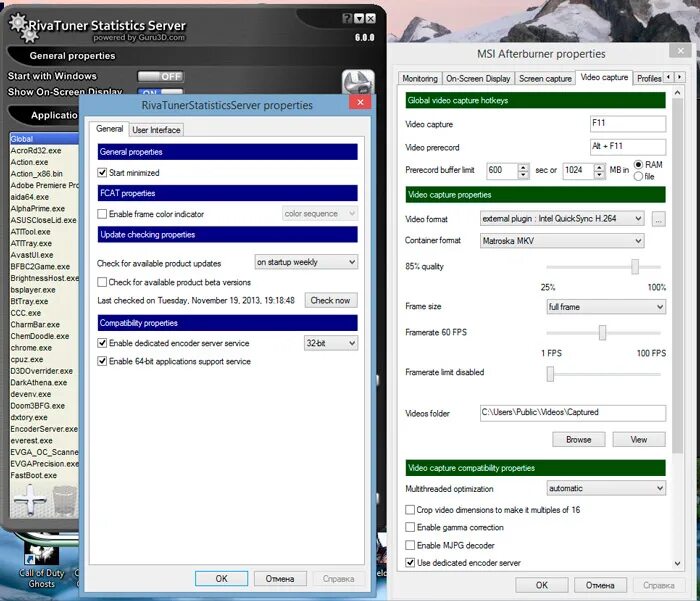Switch to Monitoring tab
The width and height of the screenshot is (700, 601).
pos(420,78)
